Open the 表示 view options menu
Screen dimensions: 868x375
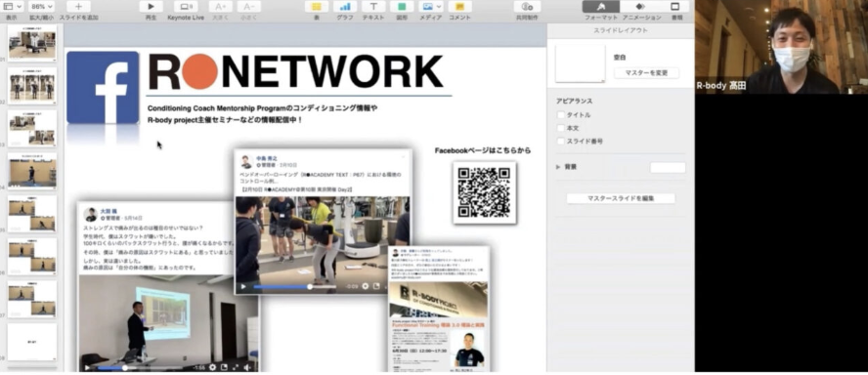11,7
